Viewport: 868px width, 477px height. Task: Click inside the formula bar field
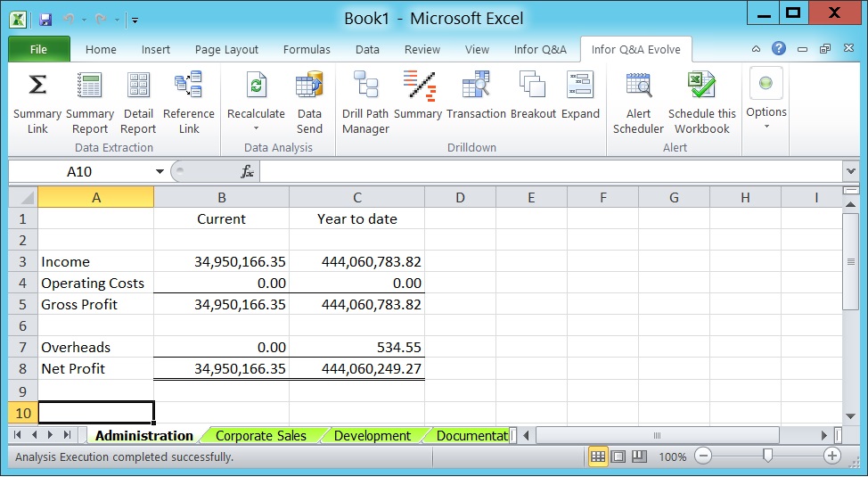(551, 172)
